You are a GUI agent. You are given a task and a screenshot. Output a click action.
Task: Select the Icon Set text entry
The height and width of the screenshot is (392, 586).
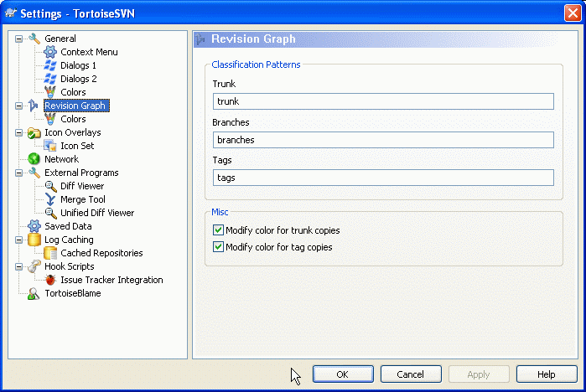77,146
